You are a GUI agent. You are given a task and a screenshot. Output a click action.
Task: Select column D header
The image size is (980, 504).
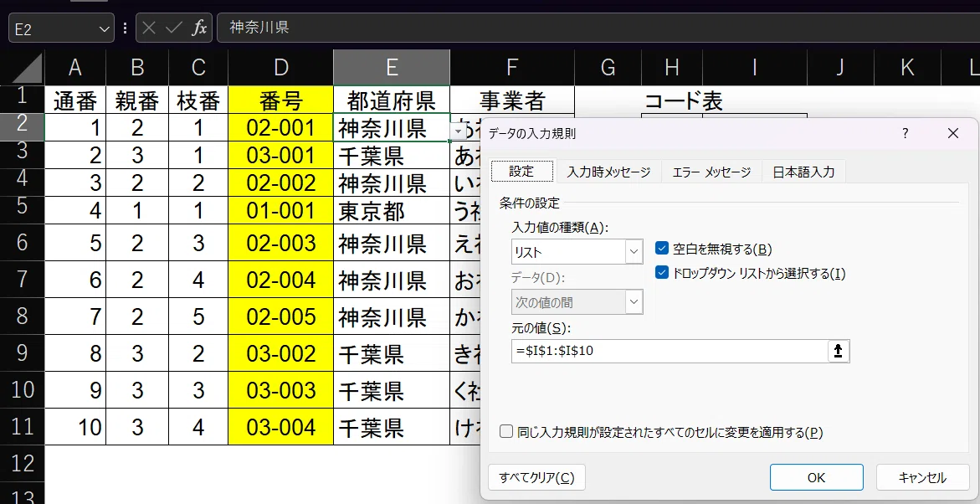pos(281,68)
